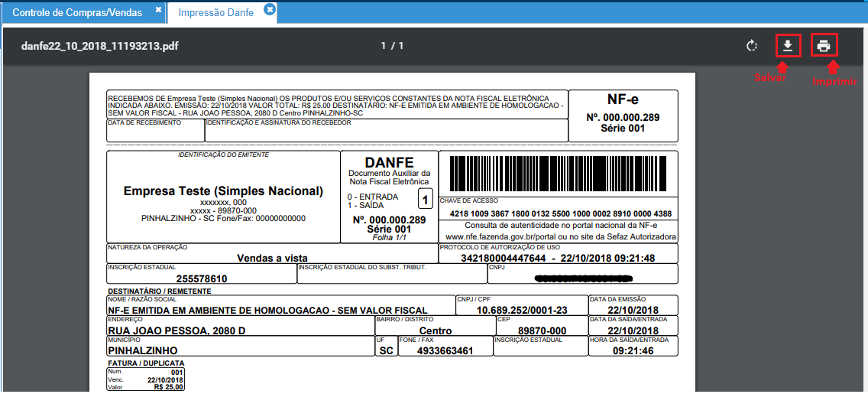
Task: Click the Data de Recebimento field
Action: (156, 130)
